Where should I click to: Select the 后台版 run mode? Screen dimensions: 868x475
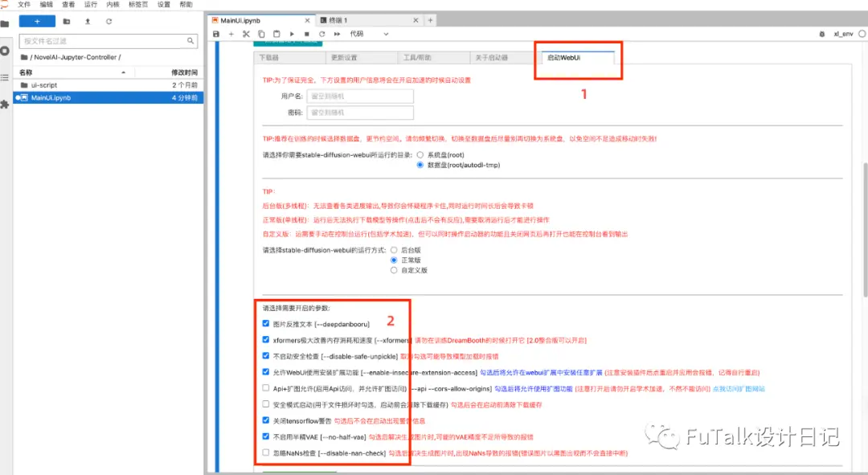click(x=394, y=250)
